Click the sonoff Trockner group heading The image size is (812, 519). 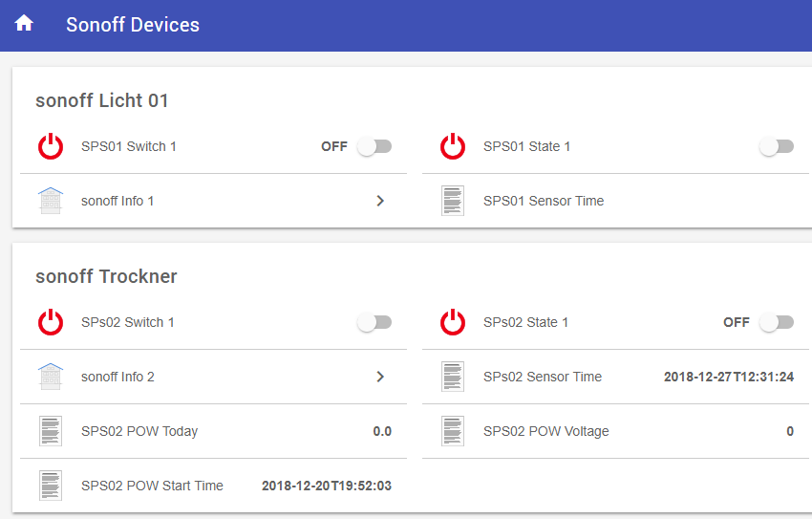pos(106,276)
